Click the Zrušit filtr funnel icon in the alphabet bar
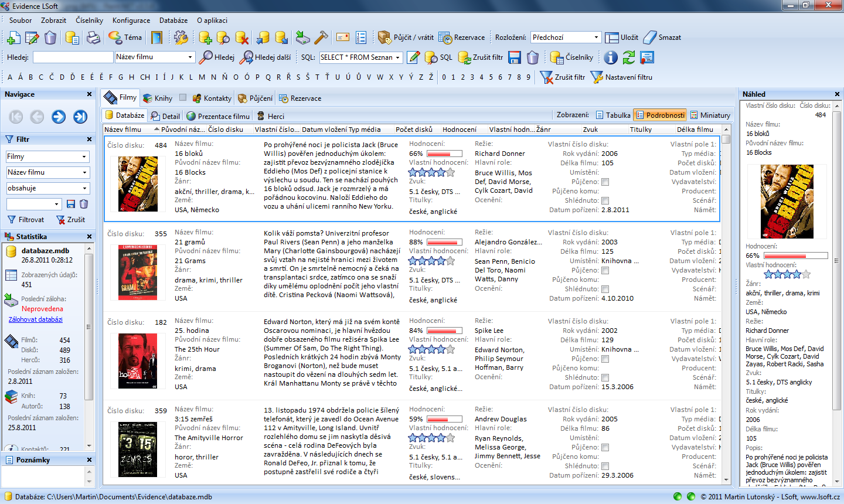The width and height of the screenshot is (844, 504). coord(546,77)
